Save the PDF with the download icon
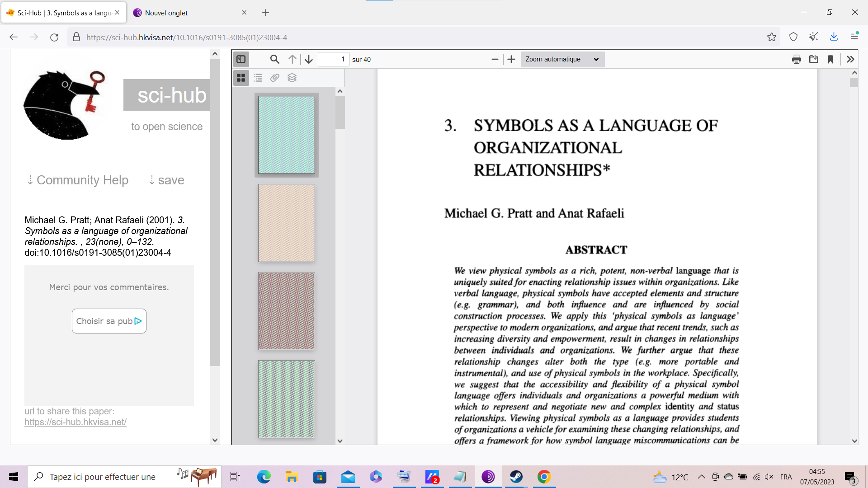The width and height of the screenshot is (868, 488). (x=814, y=59)
